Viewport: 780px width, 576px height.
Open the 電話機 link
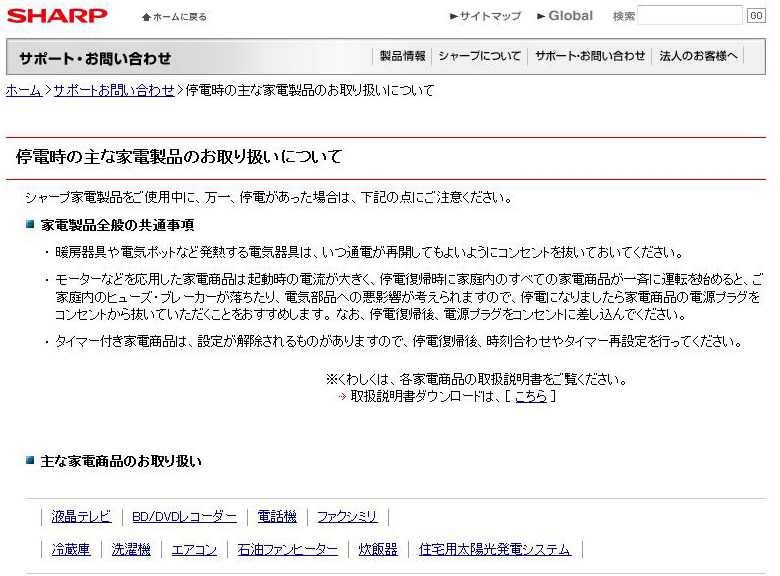[x=277, y=517]
